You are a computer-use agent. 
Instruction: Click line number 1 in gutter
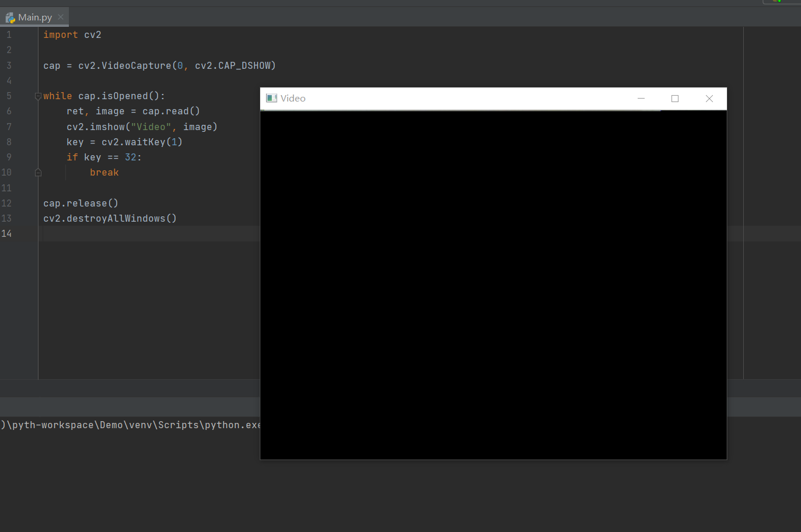9,35
